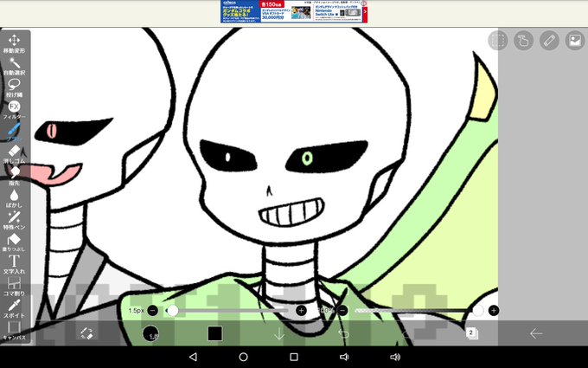Tap the volume up speaker icon
588x368 pixels.
395,357
